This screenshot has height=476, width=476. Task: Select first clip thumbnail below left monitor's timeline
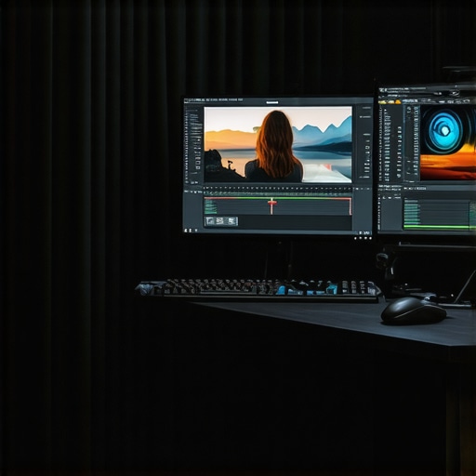point(210,221)
